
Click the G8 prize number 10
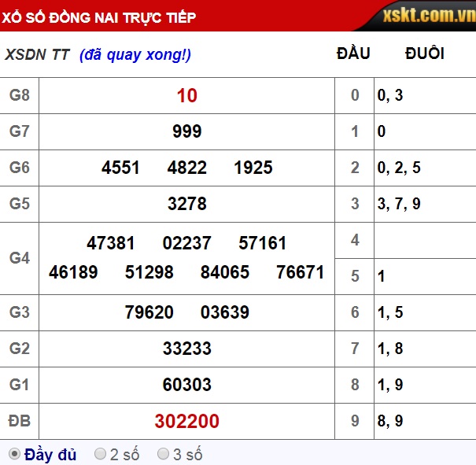tap(186, 96)
